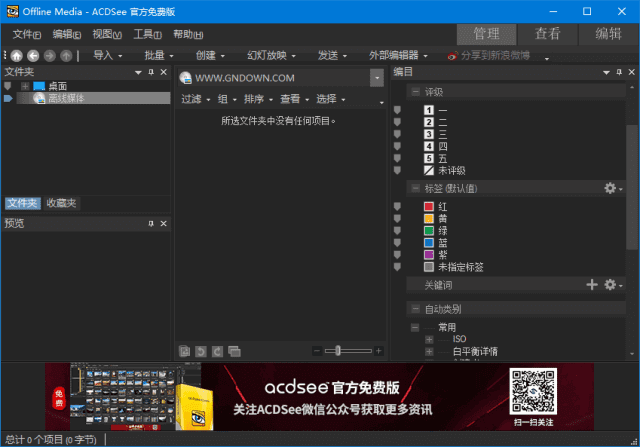Viewport: 640px width, 447px height.
Task: Expand the ISO category node
Action: (x=429, y=339)
